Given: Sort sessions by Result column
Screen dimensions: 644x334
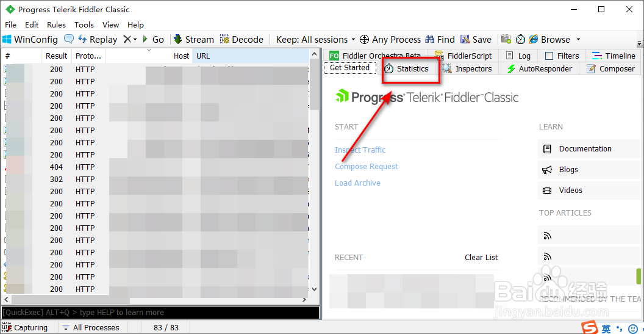Looking at the screenshot, I should tap(56, 56).
